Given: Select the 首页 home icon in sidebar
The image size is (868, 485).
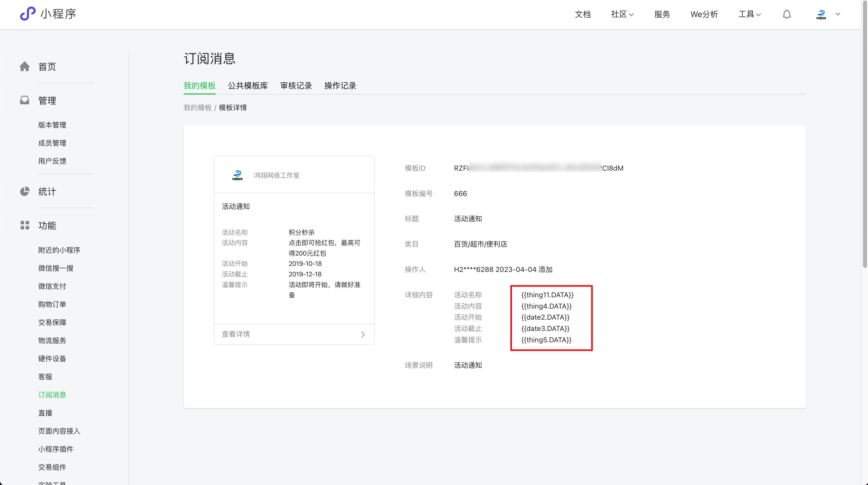Looking at the screenshot, I should tap(25, 66).
